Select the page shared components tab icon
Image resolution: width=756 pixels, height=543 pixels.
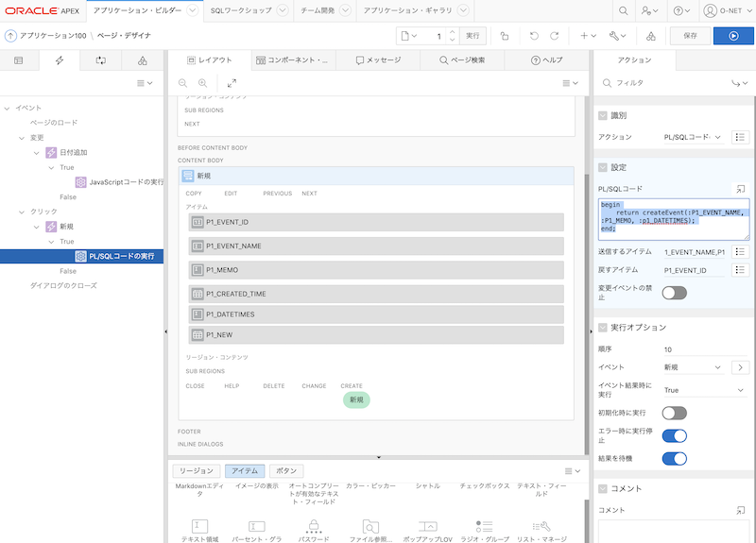pyautogui.click(x=143, y=60)
